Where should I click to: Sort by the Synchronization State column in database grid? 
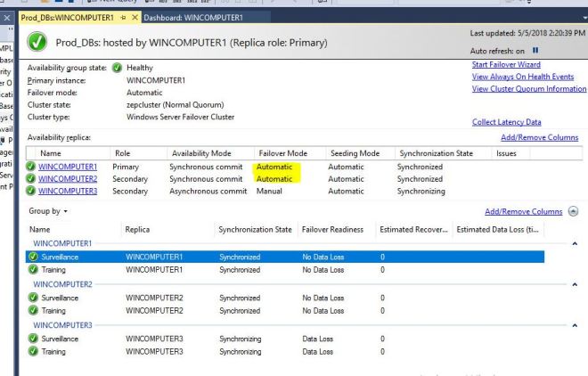coord(255,229)
